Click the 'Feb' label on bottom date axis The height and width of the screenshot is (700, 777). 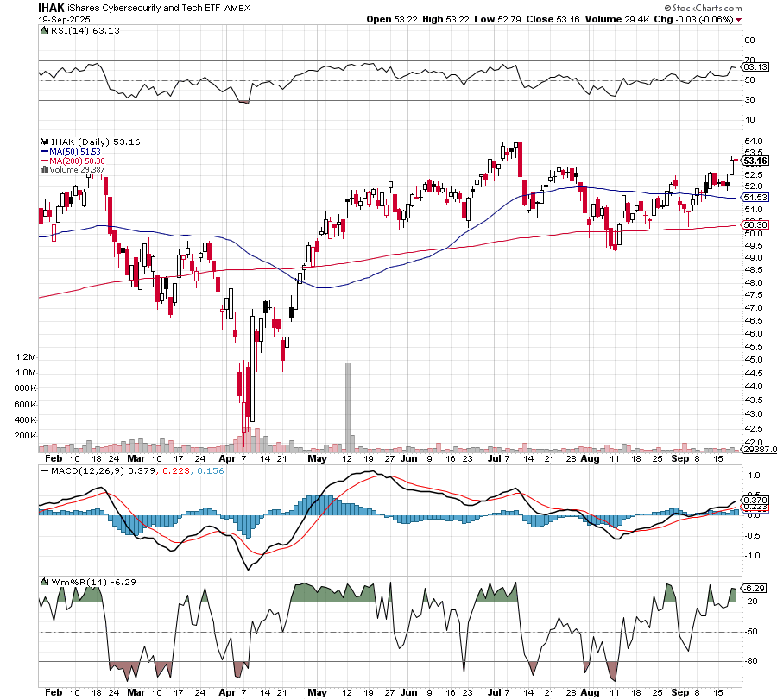pyautogui.click(x=54, y=692)
